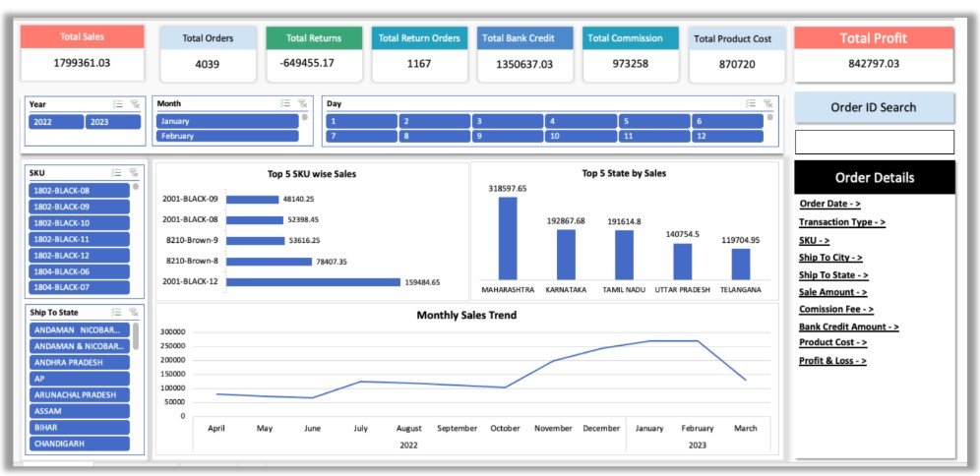The height and width of the screenshot is (476, 980).
Task: Select day 9 in Day slicer
Action: pyautogui.click(x=508, y=136)
